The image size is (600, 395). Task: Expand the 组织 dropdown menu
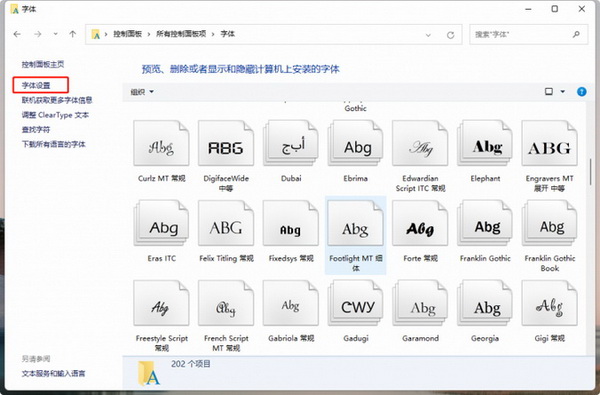pos(142,92)
